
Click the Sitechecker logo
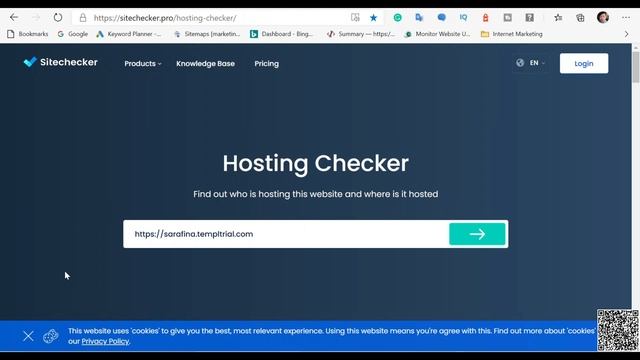pyautogui.click(x=60, y=62)
